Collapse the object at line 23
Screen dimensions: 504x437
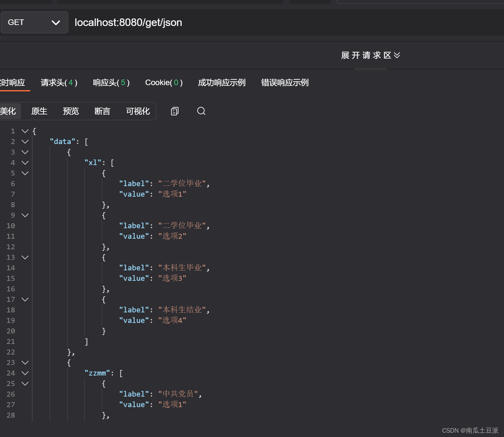tap(25, 363)
